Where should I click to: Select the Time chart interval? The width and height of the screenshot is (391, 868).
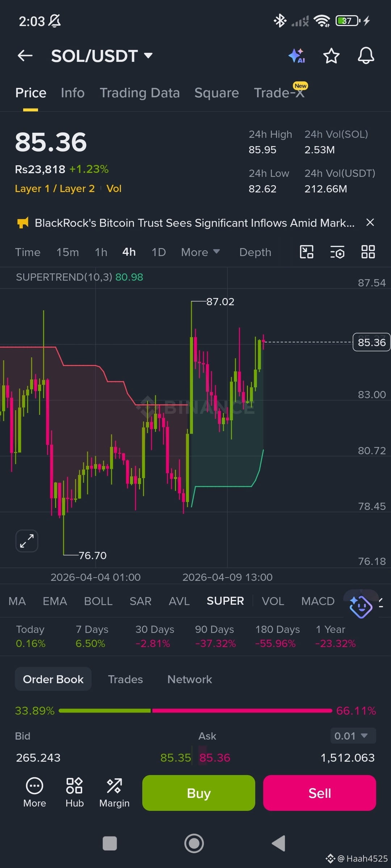click(28, 252)
